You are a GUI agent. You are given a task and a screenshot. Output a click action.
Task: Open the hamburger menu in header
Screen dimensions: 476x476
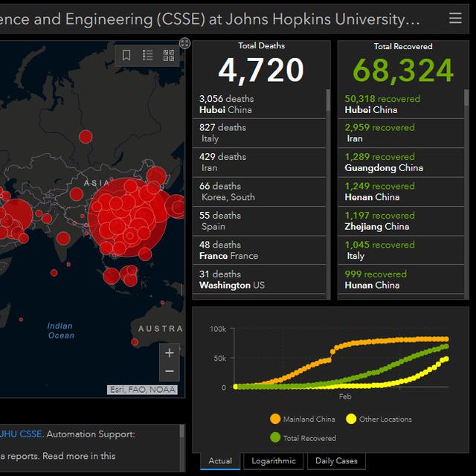pyautogui.click(x=455, y=18)
